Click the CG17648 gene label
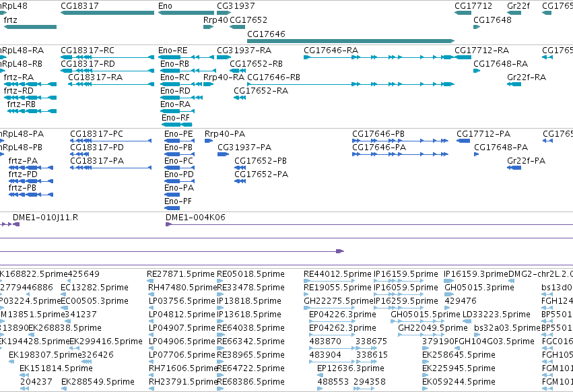573x392 pixels. pyautogui.click(x=492, y=20)
